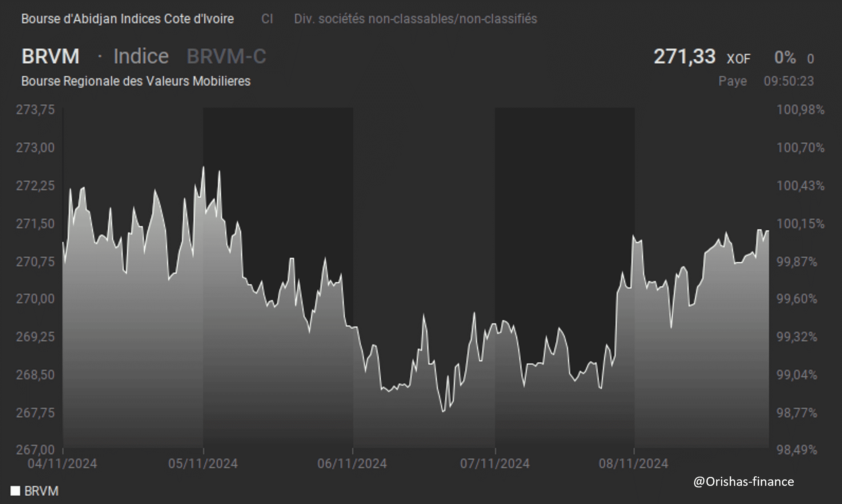Click the 98,49% axis value
Image resolution: width=842 pixels, height=504 pixels.
point(797,450)
